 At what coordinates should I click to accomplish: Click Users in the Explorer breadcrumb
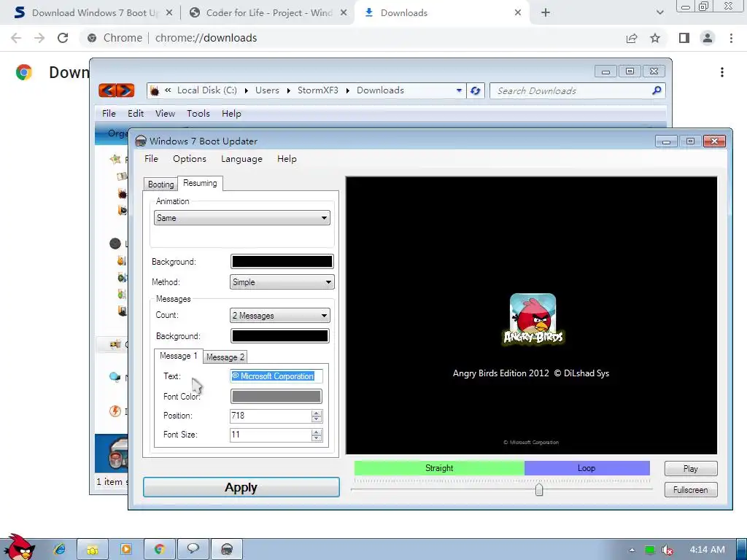pyautogui.click(x=267, y=90)
